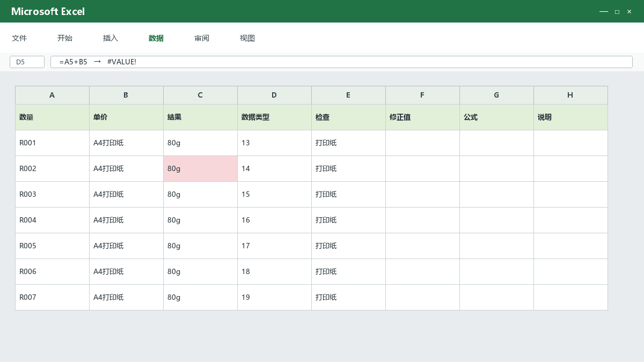Click the 说明 header cell
The height and width of the screenshot is (362, 644).
[x=570, y=117]
